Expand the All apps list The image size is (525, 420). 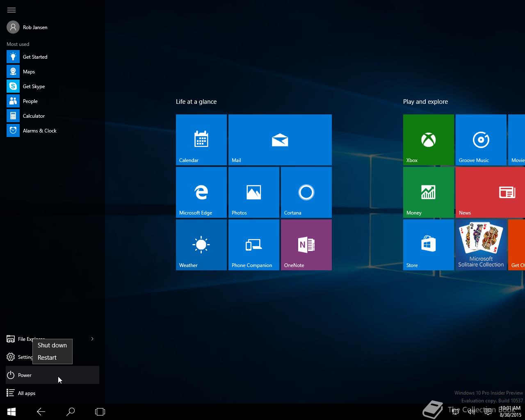(x=26, y=393)
